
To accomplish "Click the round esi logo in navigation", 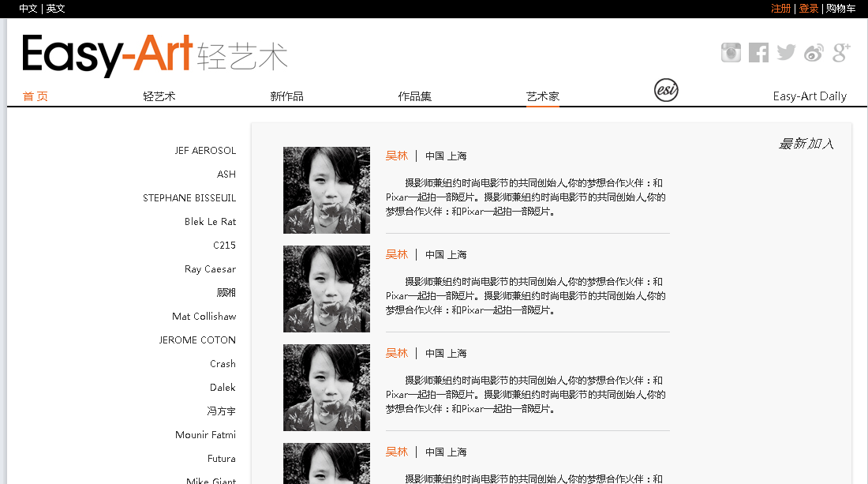I will coord(667,90).
